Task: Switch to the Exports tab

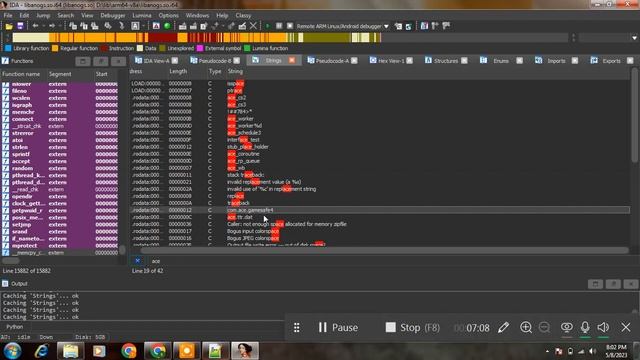Action: point(611,60)
